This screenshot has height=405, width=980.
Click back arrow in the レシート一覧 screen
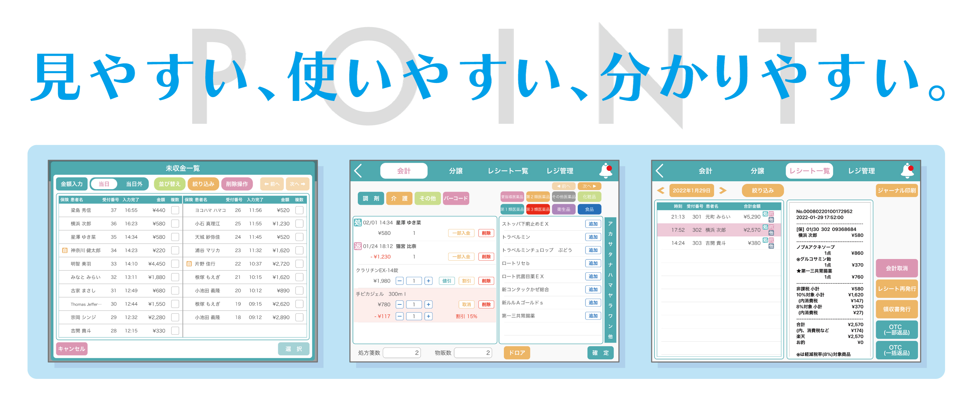pos(660,171)
